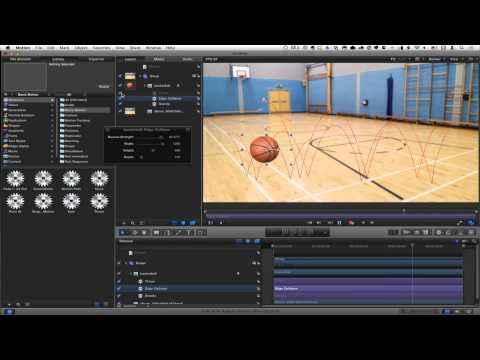The height and width of the screenshot is (360, 480).
Task: Open the File menu
Action: coord(39,48)
